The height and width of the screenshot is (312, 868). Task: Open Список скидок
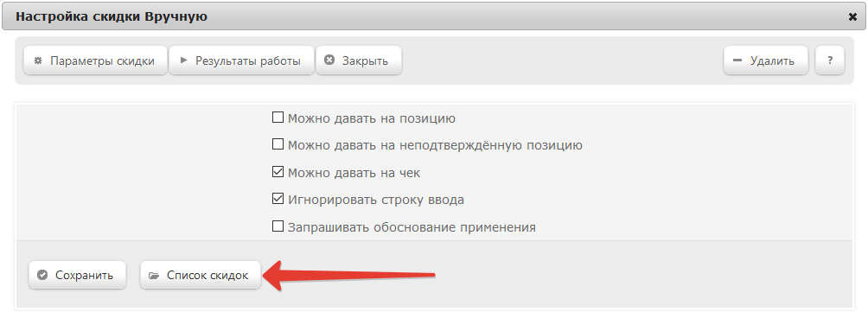201,275
